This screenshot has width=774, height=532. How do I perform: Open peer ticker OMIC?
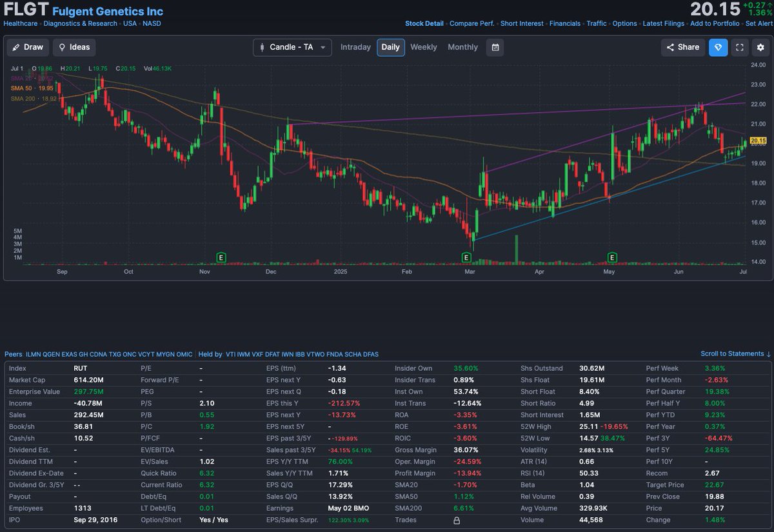click(x=184, y=355)
